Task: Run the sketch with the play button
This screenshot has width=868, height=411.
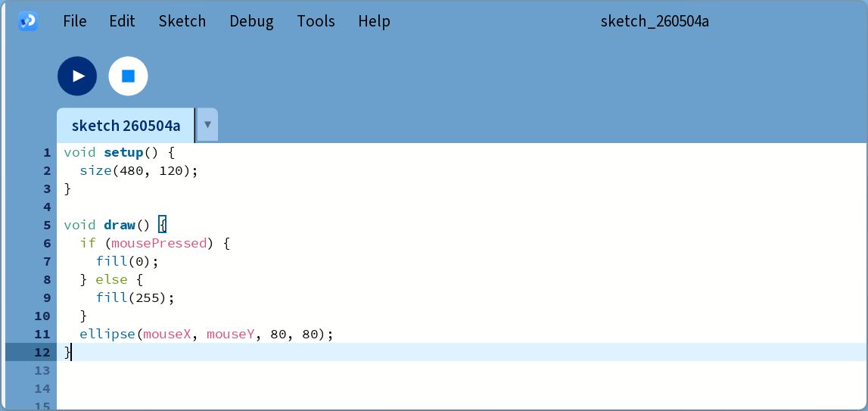Action: pyautogui.click(x=77, y=76)
